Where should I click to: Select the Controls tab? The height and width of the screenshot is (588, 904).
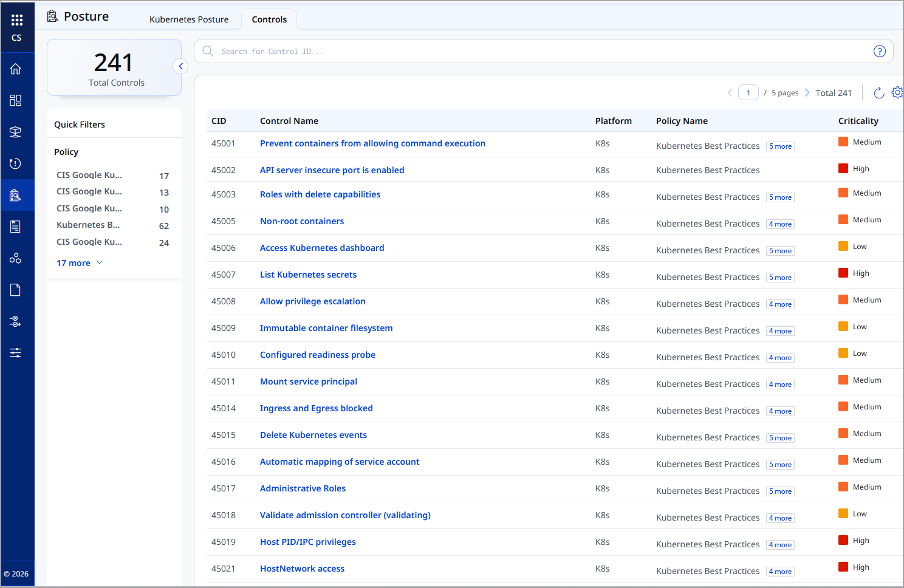click(269, 19)
